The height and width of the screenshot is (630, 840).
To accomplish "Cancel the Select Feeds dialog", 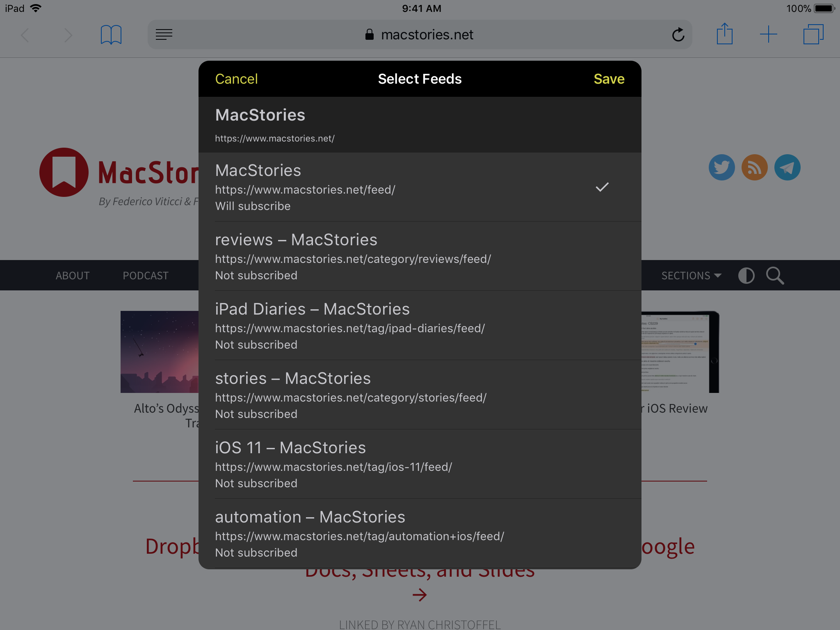I will click(236, 79).
